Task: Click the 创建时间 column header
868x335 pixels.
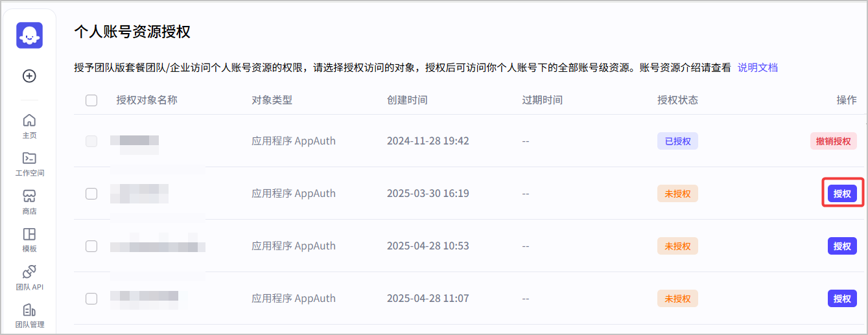Action: tap(407, 100)
